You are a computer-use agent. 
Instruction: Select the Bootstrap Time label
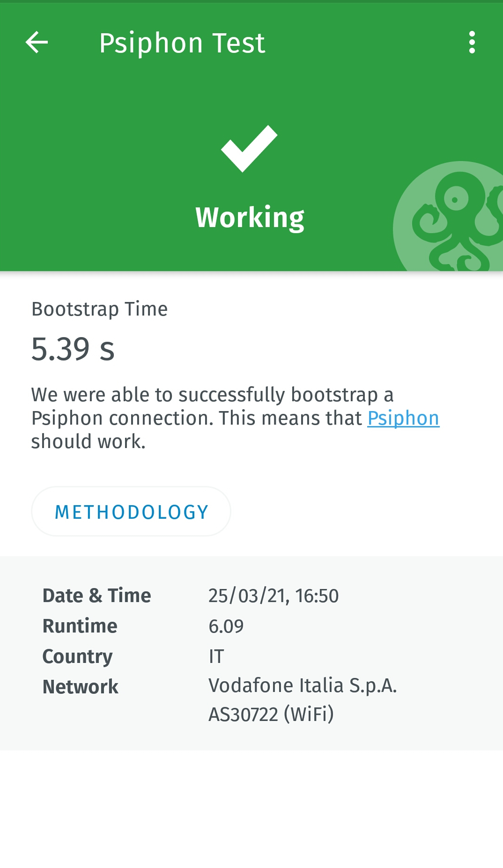tap(99, 309)
